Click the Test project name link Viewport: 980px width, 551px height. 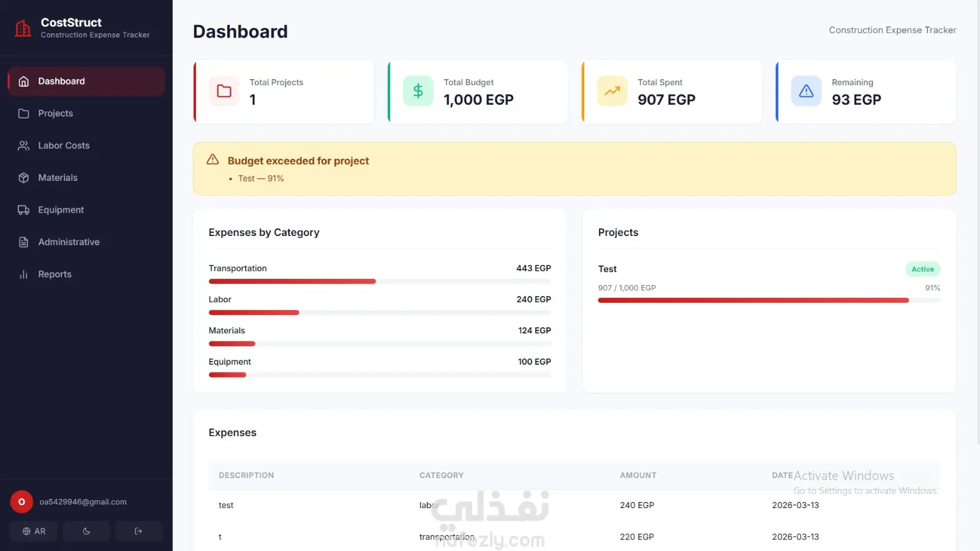click(x=608, y=269)
